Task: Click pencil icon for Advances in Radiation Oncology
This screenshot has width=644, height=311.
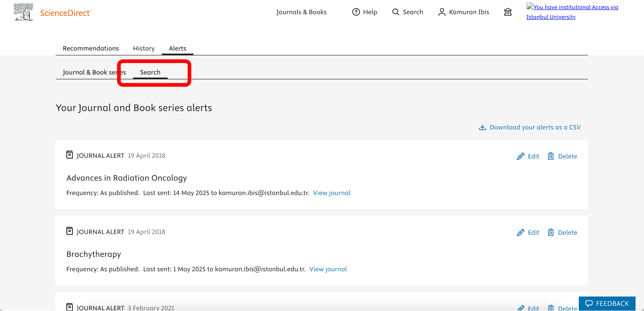Action: coord(520,156)
